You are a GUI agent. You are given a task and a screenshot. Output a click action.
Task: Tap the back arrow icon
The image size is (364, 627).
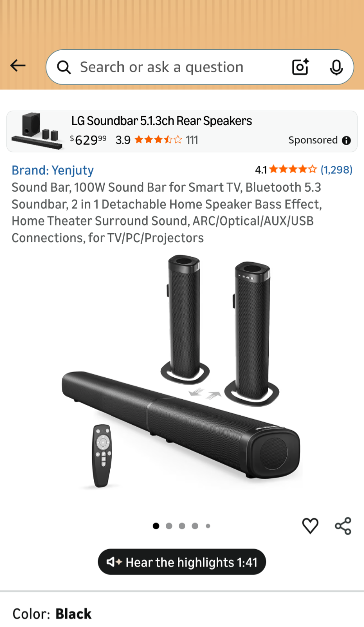[18, 66]
